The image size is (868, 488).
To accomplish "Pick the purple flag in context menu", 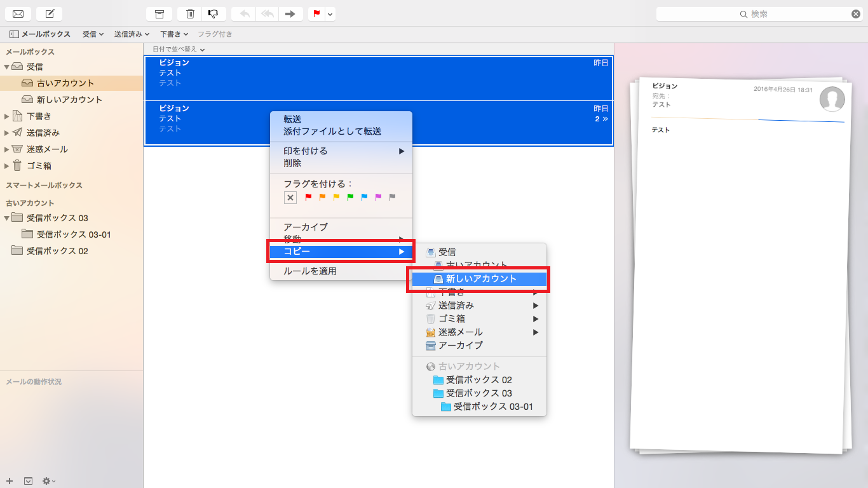I will point(379,197).
